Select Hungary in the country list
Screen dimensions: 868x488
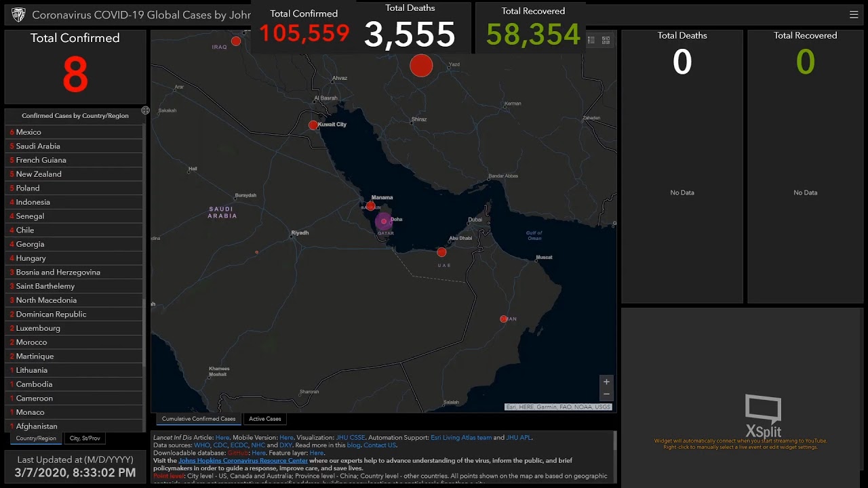(75, 258)
